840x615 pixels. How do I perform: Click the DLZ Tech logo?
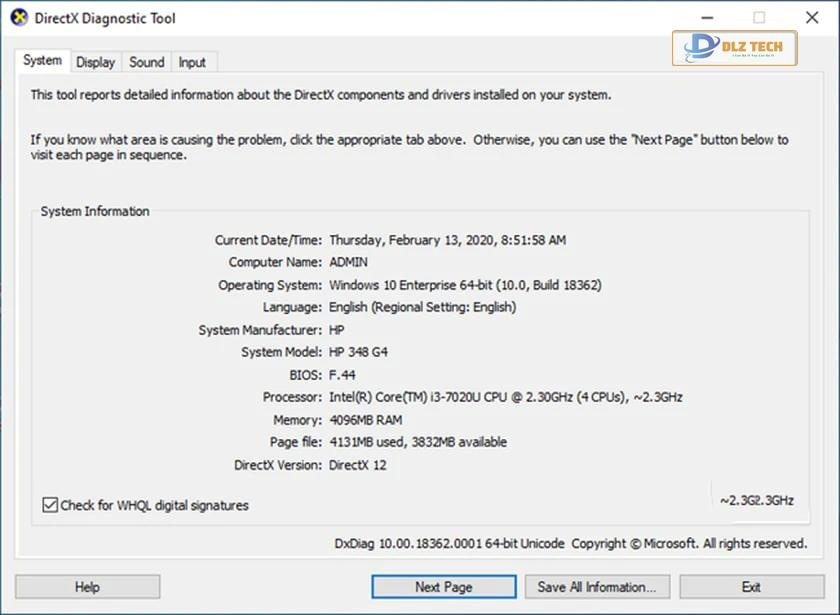(735, 48)
